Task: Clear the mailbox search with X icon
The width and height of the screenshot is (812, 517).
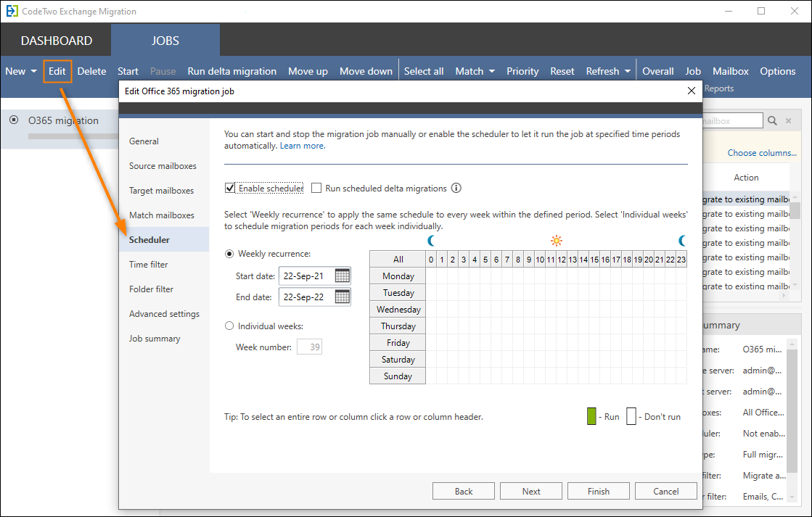Action: click(789, 120)
